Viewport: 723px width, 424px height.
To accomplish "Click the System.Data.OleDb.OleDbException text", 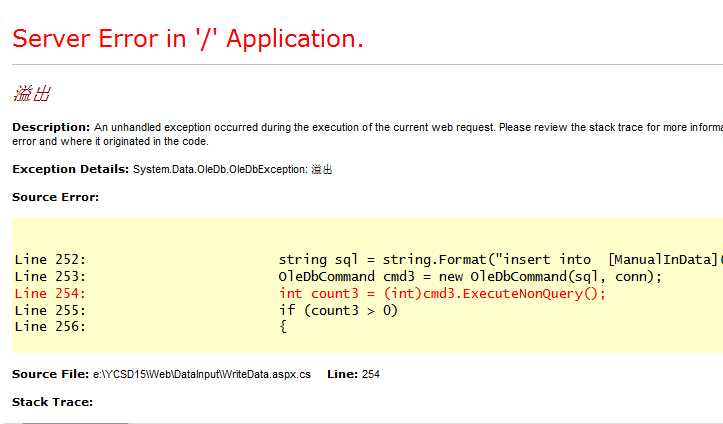I will pyautogui.click(x=220, y=170).
